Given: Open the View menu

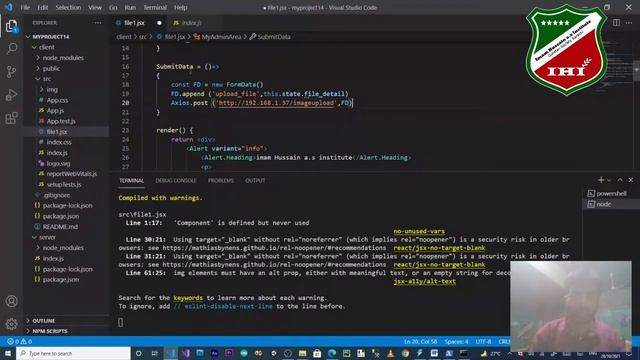Looking at the screenshot, I should pos(95,7).
